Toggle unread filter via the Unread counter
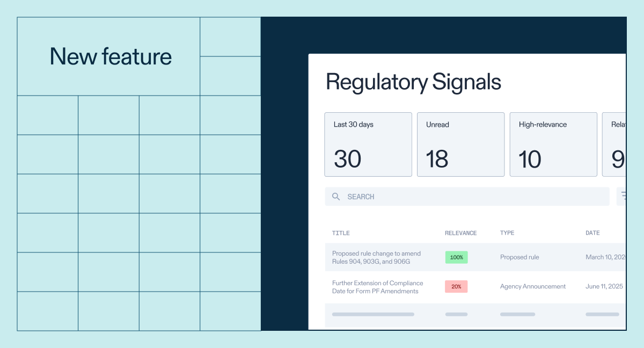This screenshot has width=644, height=348. pos(460,144)
